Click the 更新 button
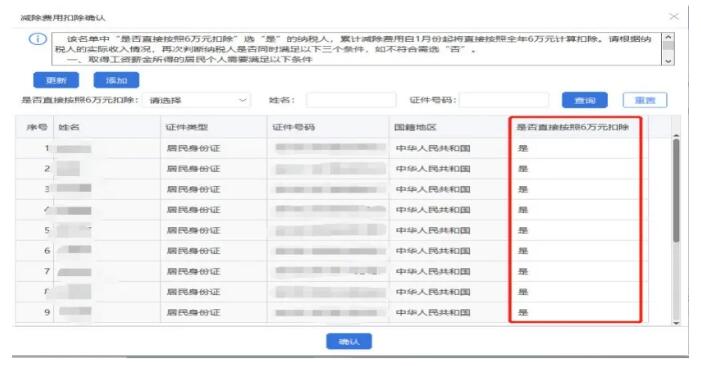This screenshot has width=701, height=366. (x=56, y=80)
